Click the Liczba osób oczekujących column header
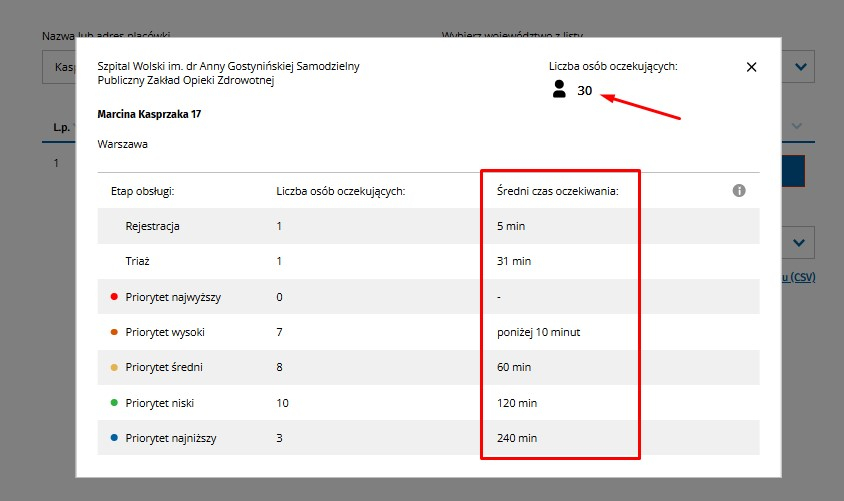 (x=341, y=191)
